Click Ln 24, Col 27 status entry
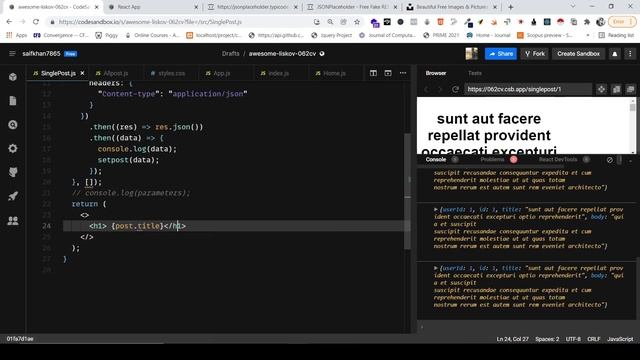This screenshot has width=640, height=360. click(512, 339)
